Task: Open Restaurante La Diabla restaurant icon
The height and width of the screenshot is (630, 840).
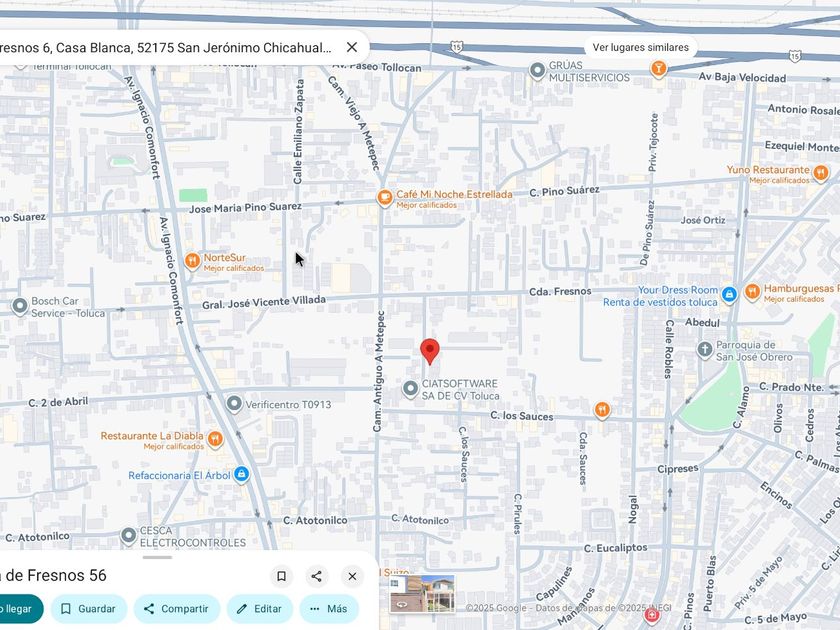Action: [215, 439]
